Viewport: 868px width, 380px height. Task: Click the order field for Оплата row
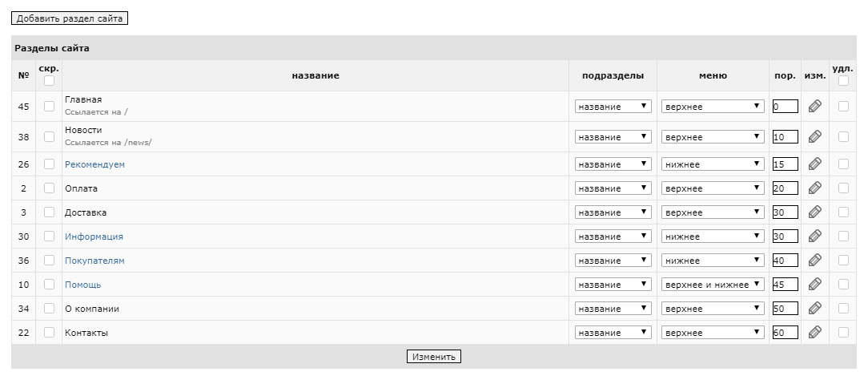pyautogui.click(x=786, y=188)
